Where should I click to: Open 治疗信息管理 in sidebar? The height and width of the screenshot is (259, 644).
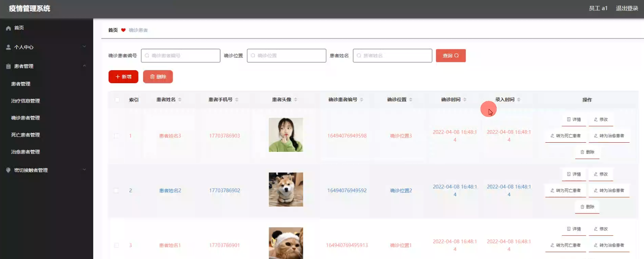pos(26,101)
